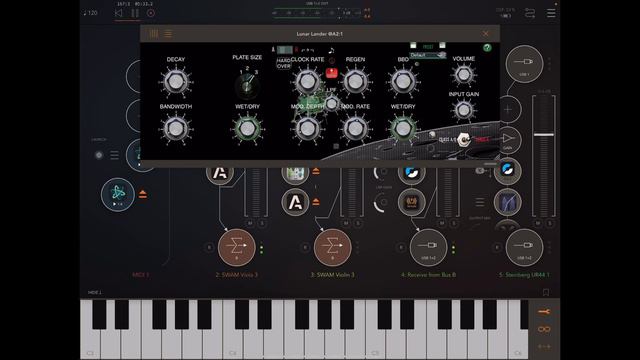
Task: Click the MOD. DEPTH knob
Action: pyautogui.click(x=307, y=129)
